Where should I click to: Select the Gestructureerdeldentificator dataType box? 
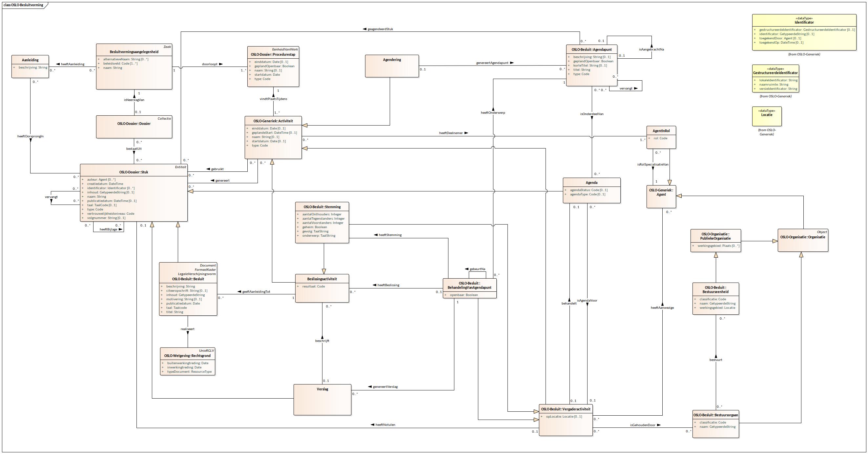(775, 73)
